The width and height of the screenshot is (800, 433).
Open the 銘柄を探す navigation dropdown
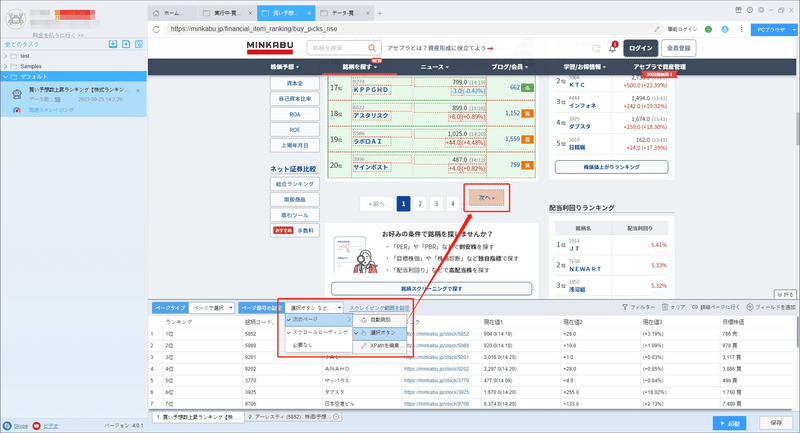pos(360,67)
